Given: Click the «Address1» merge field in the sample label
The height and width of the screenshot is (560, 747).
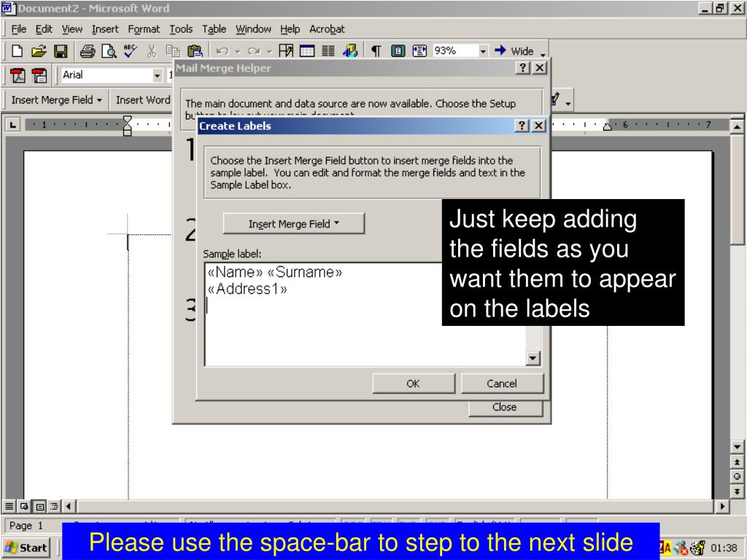Looking at the screenshot, I should [247, 289].
